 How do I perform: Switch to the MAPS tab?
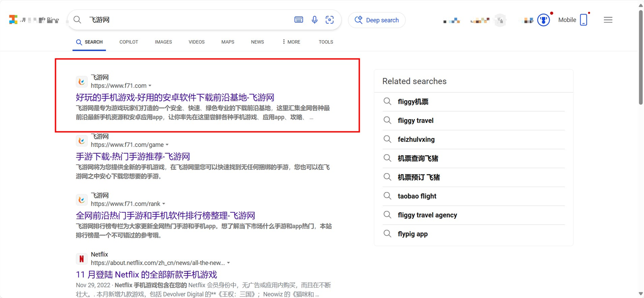pos(227,42)
